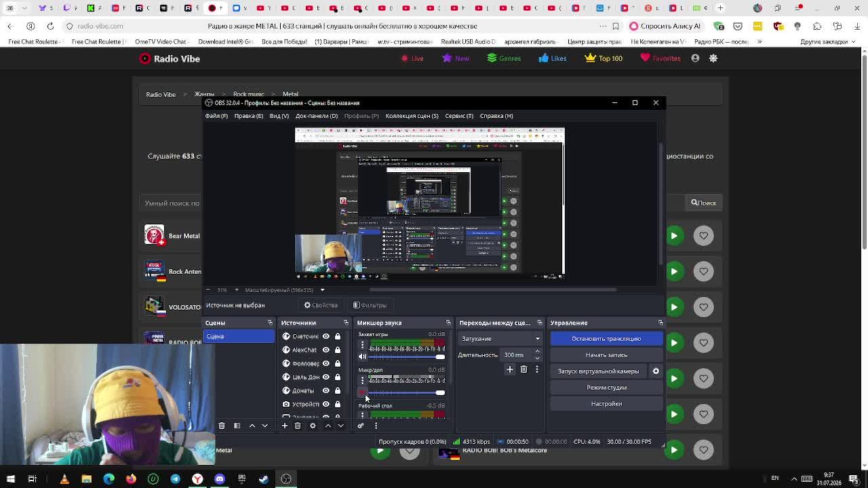The width and height of the screenshot is (868, 488).
Task: Open Фильтры (Filters) in OBS source bar
Action: (370, 305)
